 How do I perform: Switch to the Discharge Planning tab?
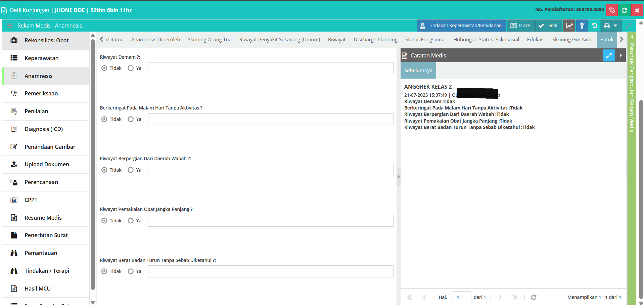(x=375, y=40)
